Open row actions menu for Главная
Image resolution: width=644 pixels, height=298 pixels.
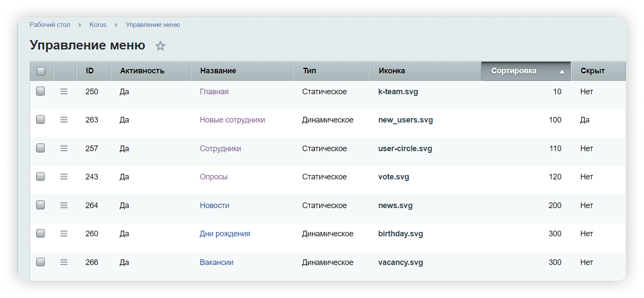click(64, 92)
